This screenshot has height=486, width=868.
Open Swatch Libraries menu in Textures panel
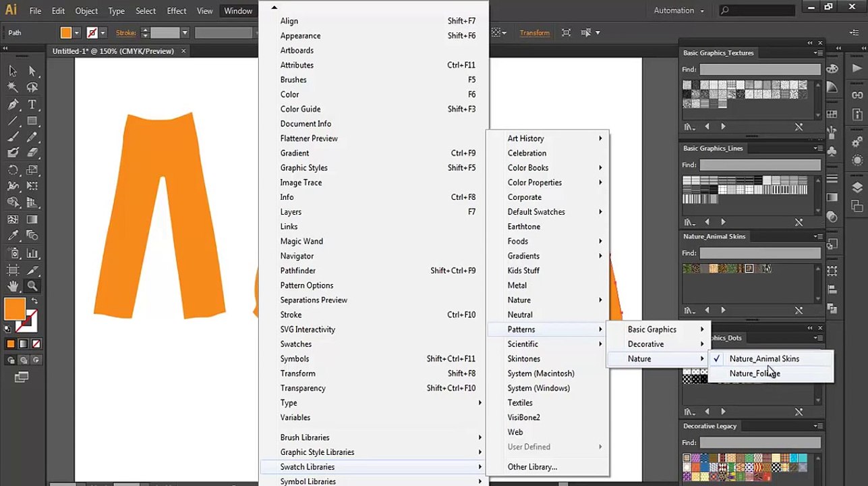(689, 127)
